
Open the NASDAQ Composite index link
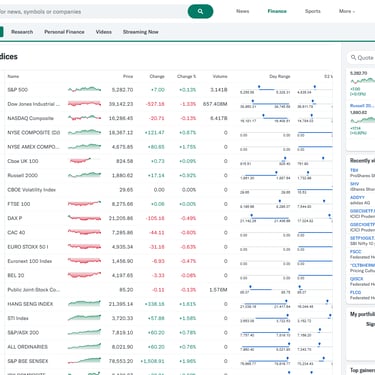click(30, 118)
